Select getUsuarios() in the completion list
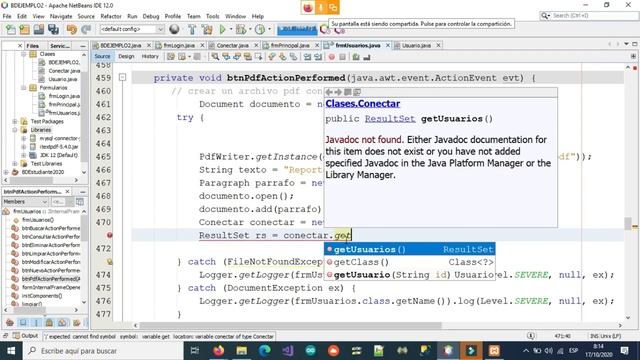The width and height of the screenshot is (640, 360). point(410,249)
